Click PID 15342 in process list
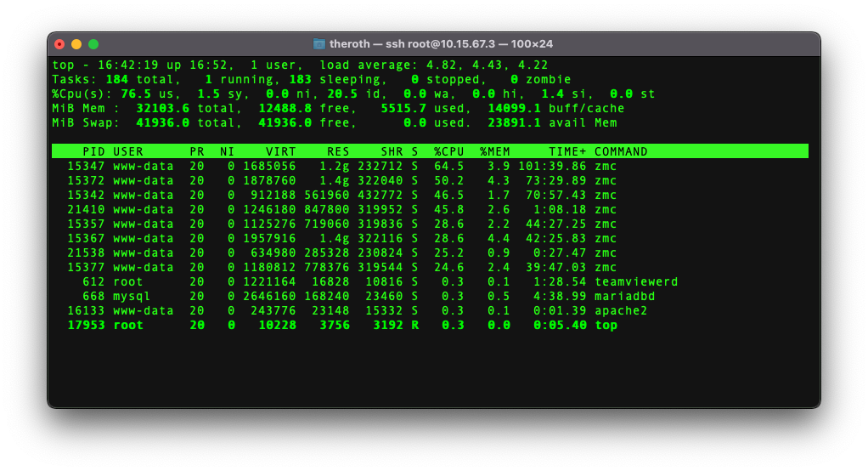The image size is (868, 471). coord(86,195)
